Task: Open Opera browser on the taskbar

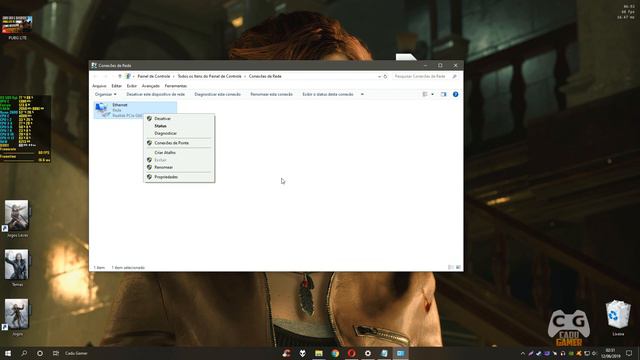Action: pyautogui.click(x=351, y=353)
